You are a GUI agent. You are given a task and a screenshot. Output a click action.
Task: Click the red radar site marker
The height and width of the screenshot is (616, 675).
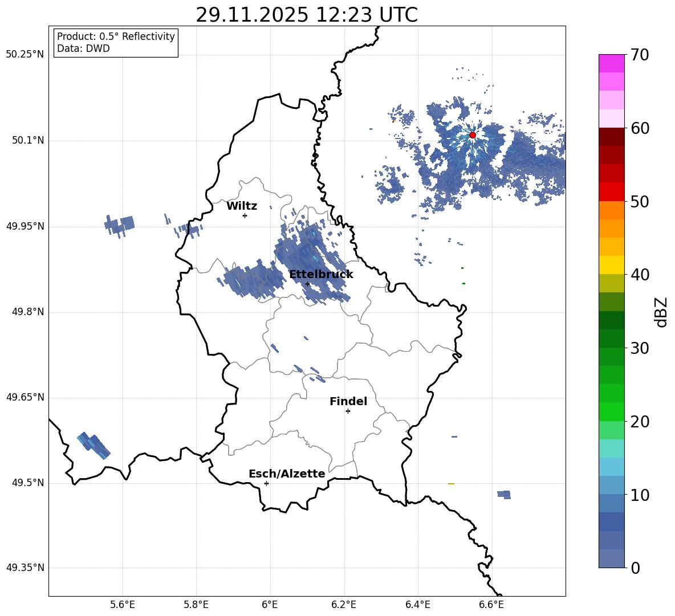coord(473,135)
